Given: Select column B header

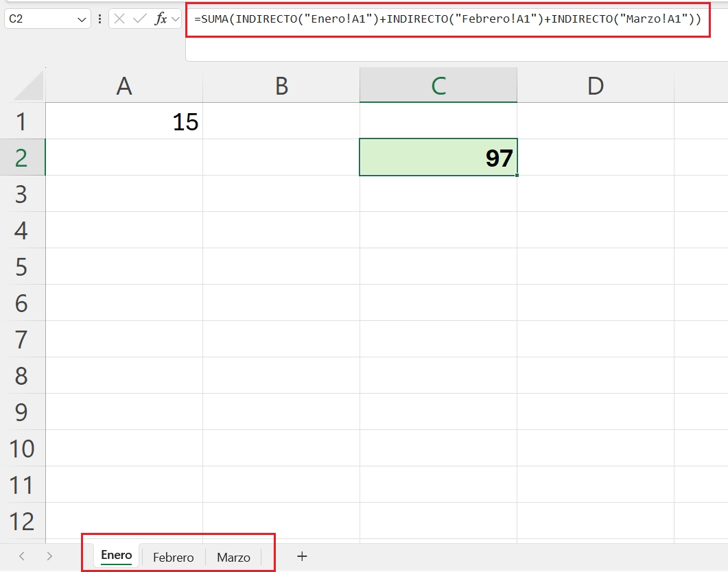Looking at the screenshot, I should point(281,86).
